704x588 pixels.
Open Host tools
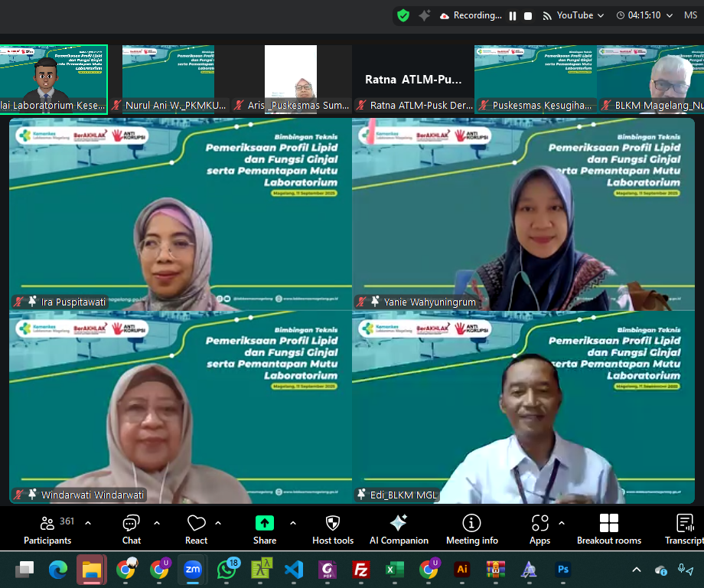332,528
